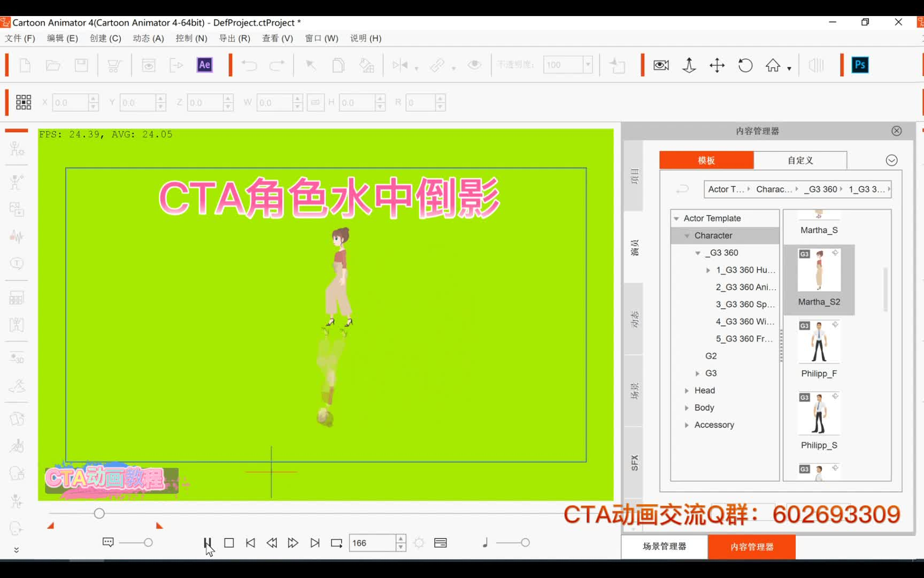Select the camera preview icon

661,65
